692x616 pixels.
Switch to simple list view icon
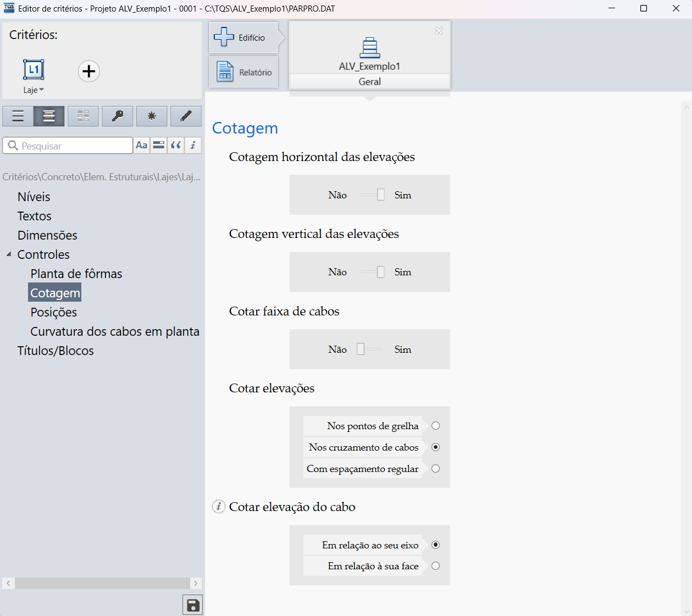coord(18,116)
